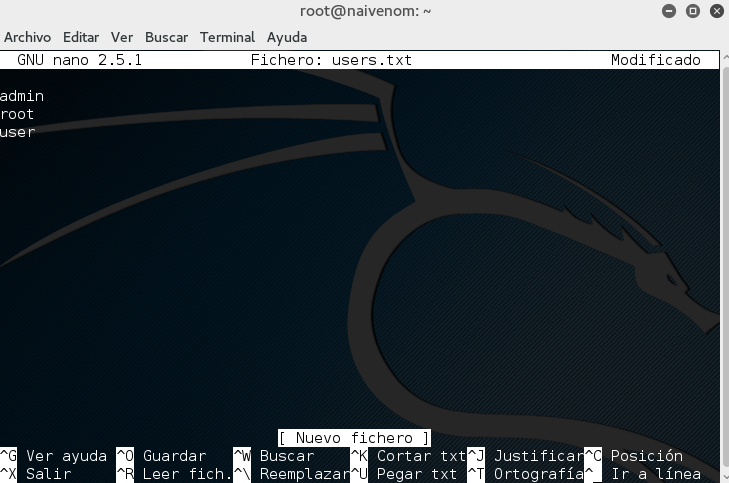Screen dimensions: 729x483
Task: Click the ^C Posición shortcut
Action: [633, 456]
